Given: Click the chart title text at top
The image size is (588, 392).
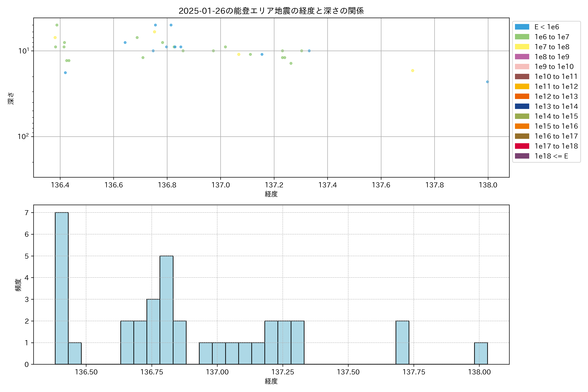Looking at the screenshot, I should click(x=271, y=11).
